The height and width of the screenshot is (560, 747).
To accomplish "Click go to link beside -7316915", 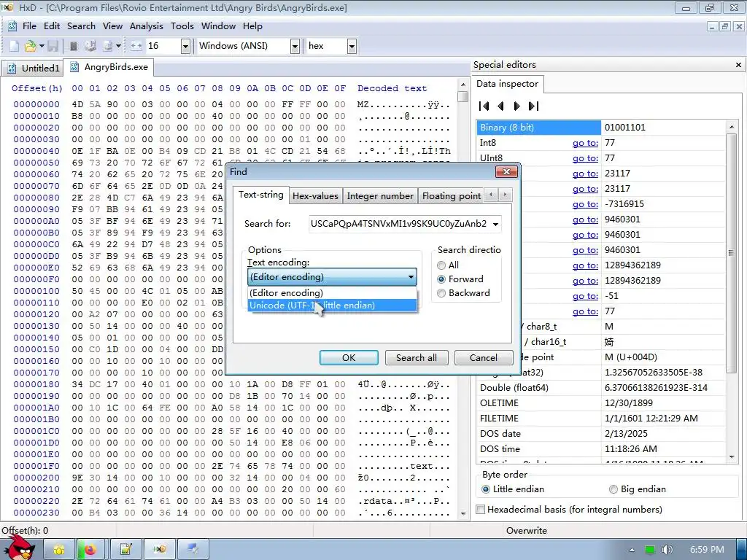I will pyautogui.click(x=585, y=204).
